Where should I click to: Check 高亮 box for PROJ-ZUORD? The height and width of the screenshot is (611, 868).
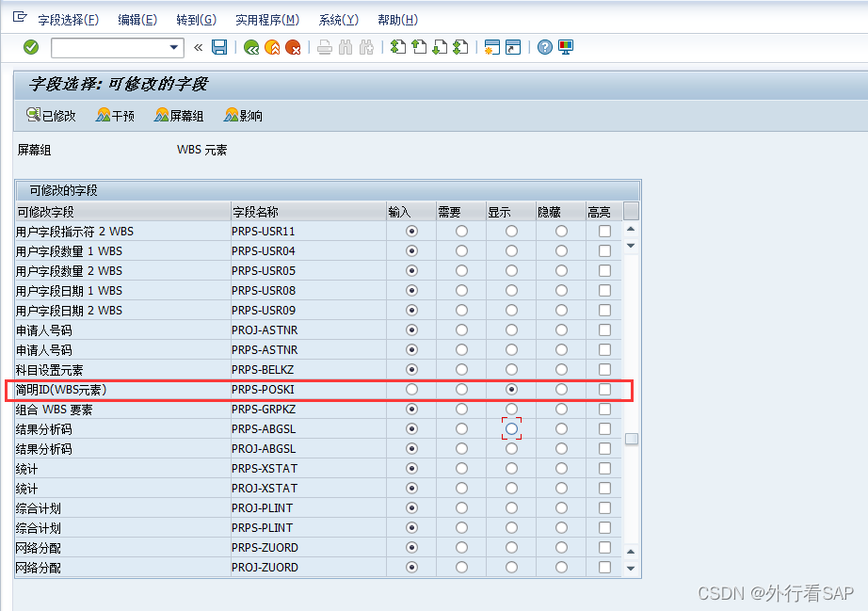click(605, 568)
